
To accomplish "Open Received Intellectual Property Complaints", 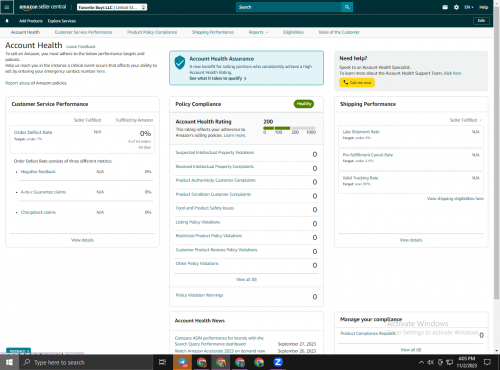I will pos(215,166).
